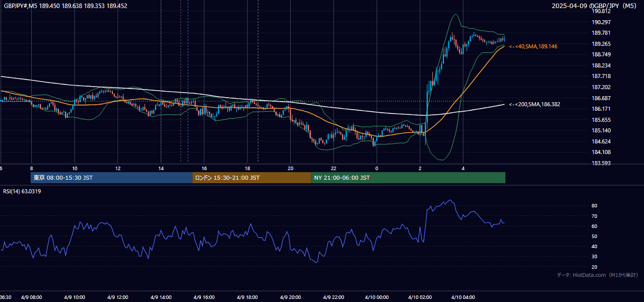Click price axis value 185.655

(x=601, y=120)
